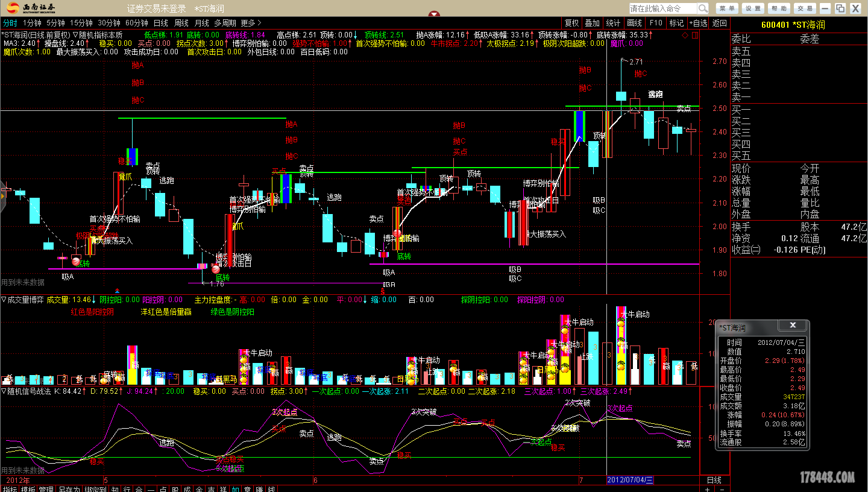Click the 复权 button
868x492 pixels.
pos(572,24)
